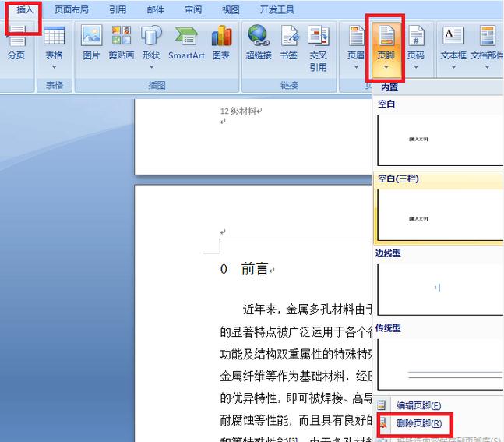The image size is (504, 442).
Task: Collapse the 页脚 dropdown arrow
Action: tap(386, 67)
